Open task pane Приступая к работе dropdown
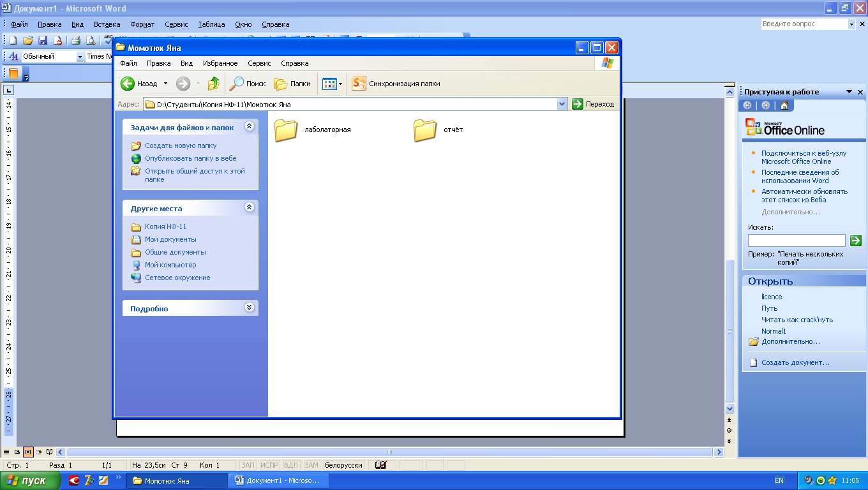This screenshot has height=490, width=868. [849, 92]
